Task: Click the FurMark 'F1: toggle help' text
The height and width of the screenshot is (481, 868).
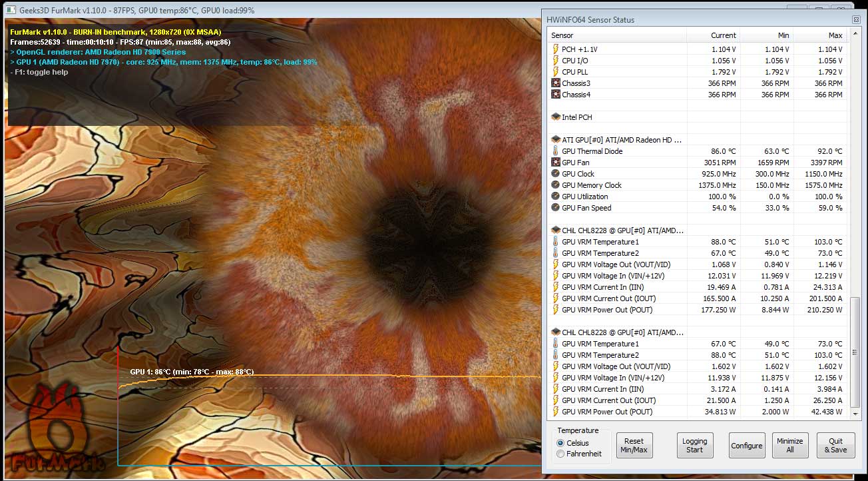Action: tap(39, 72)
